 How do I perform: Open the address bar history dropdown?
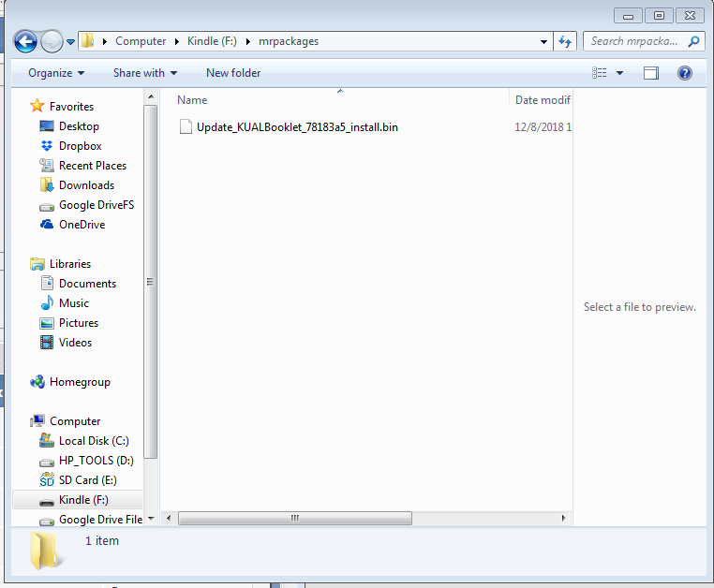coord(543,41)
